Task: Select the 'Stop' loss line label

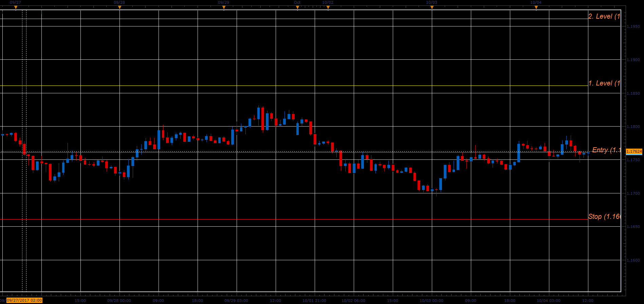Action: click(604, 216)
